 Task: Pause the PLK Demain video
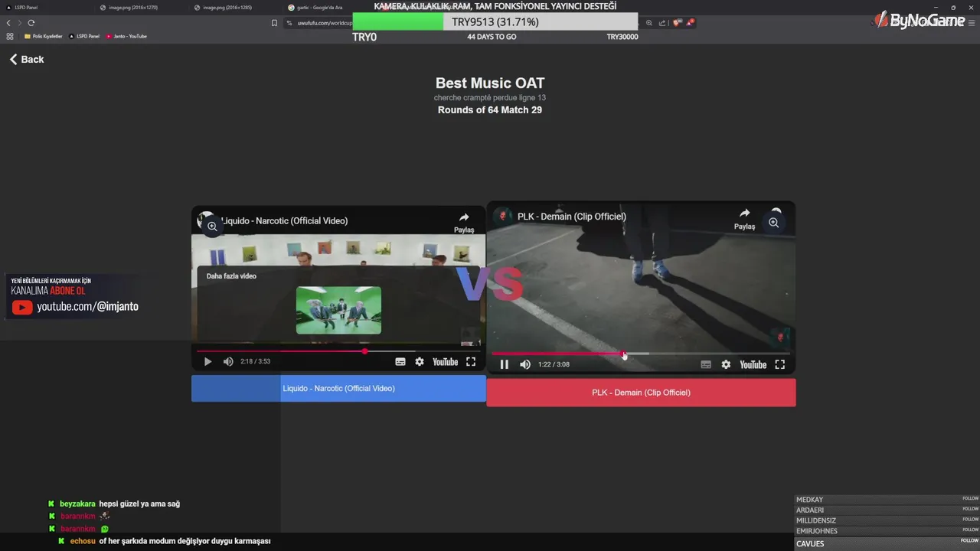coord(505,364)
